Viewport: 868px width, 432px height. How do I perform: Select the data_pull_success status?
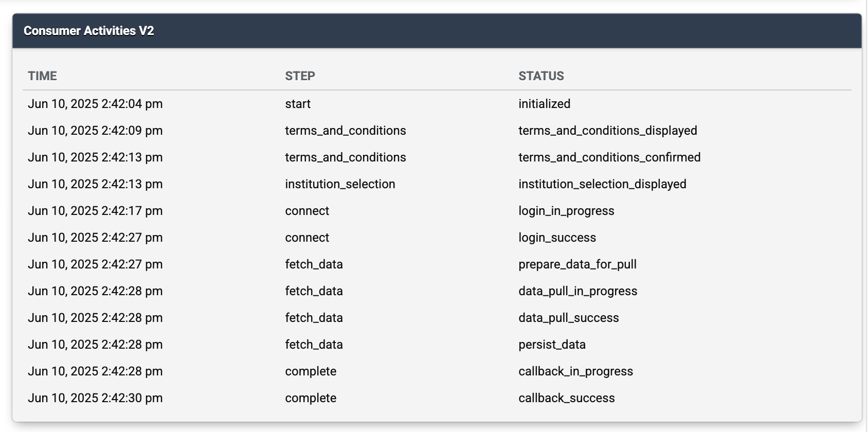coord(568,318)
